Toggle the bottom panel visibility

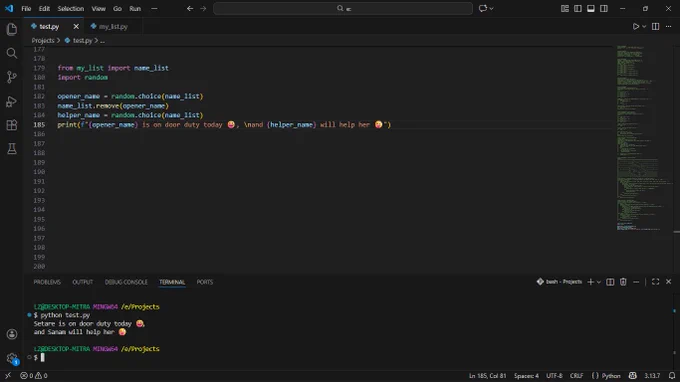point(591,9)
